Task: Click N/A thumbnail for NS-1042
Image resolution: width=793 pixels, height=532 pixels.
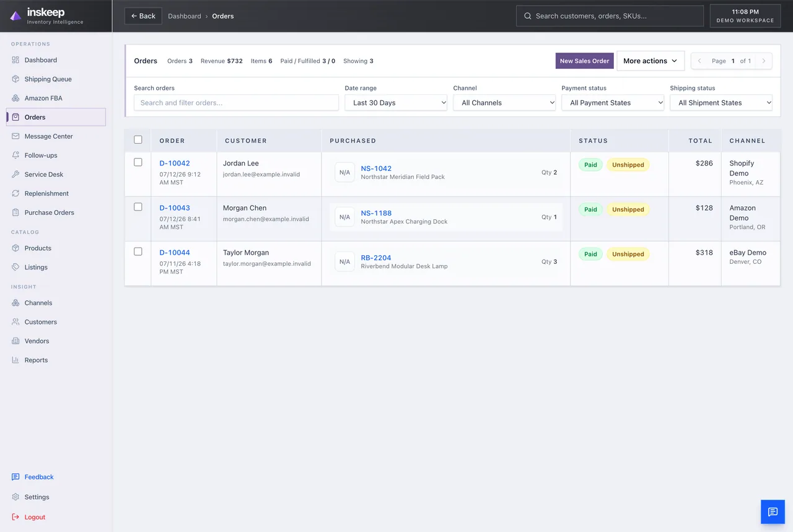Action: 344,172
